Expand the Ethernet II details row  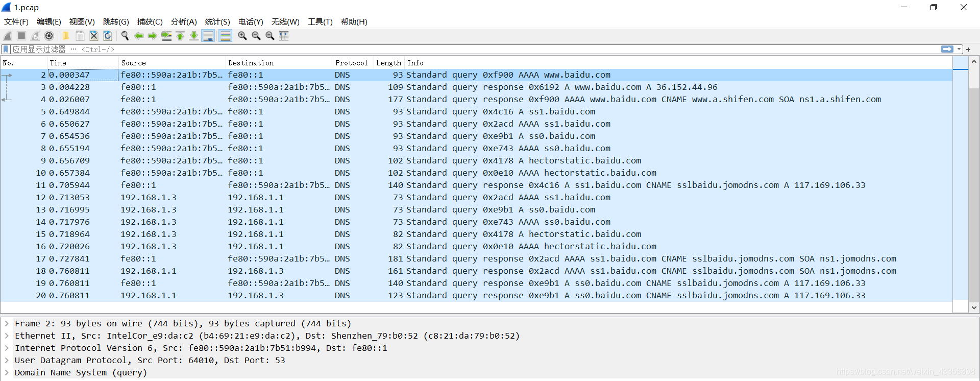[7, 336]
